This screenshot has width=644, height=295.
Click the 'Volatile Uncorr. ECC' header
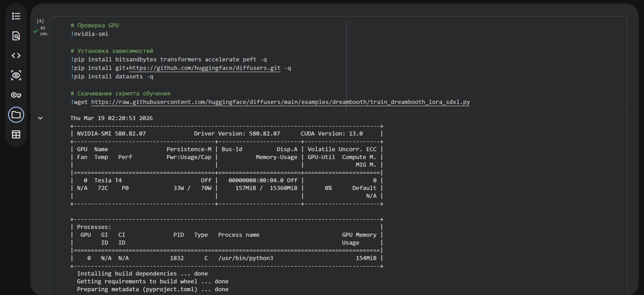342,149
